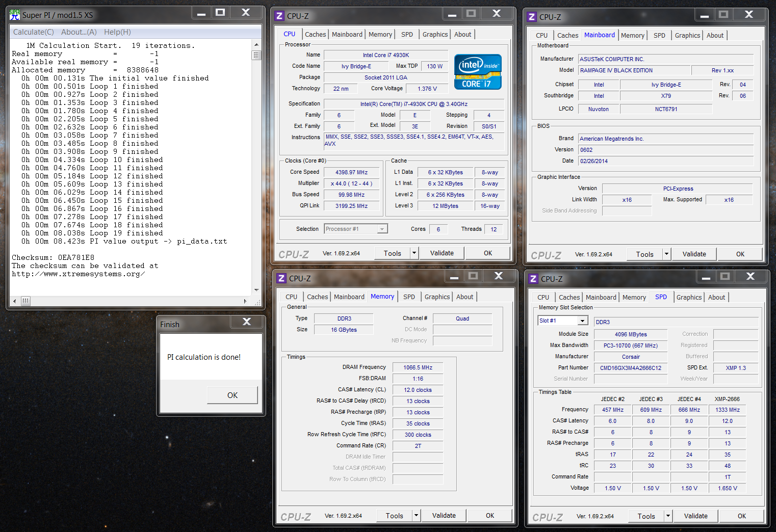Image resolution: width=776 pixels, height=532 pixels.
Task: Click Super PI horizontal scrollbar left arrow
Action: [15, 301]
